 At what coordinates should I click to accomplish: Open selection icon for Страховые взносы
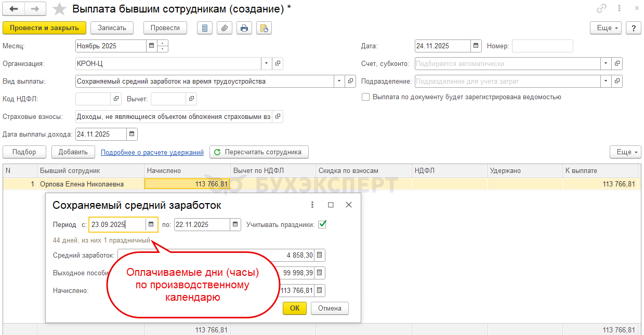(278, 116)
